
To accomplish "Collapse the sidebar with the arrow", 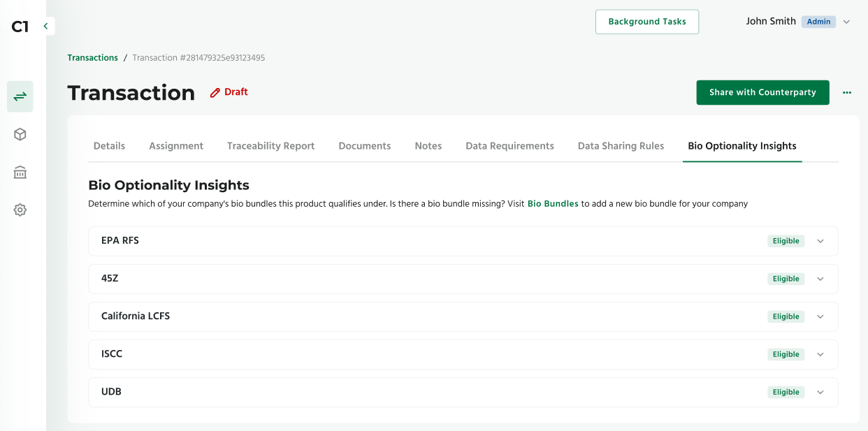I will point(45,26).
